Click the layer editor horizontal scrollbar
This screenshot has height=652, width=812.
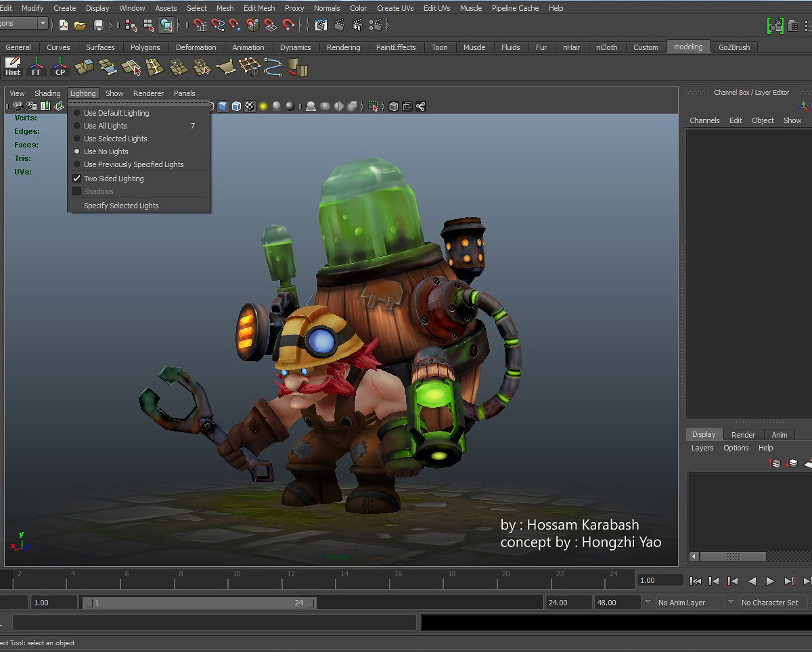click(x=733, y=557)
